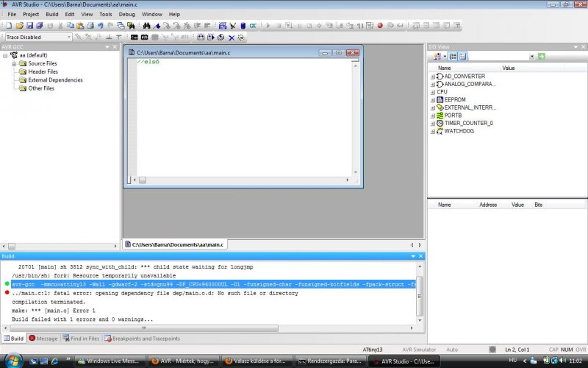This screenshot has height=368, width=588.
Task: Open the Build menu
Action: [x=51, y=14]
